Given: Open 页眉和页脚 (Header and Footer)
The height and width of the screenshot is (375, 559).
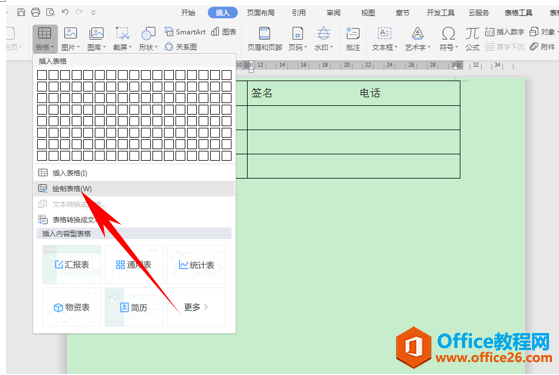Looking at the screenshot, I should pyautogui.click(x=265, y=38).
